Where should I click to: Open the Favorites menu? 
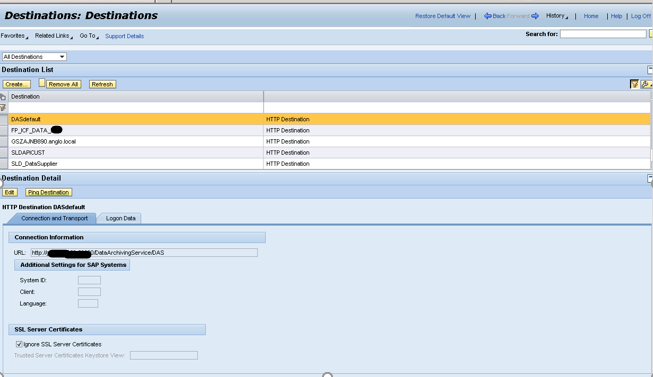click(14, 36)
